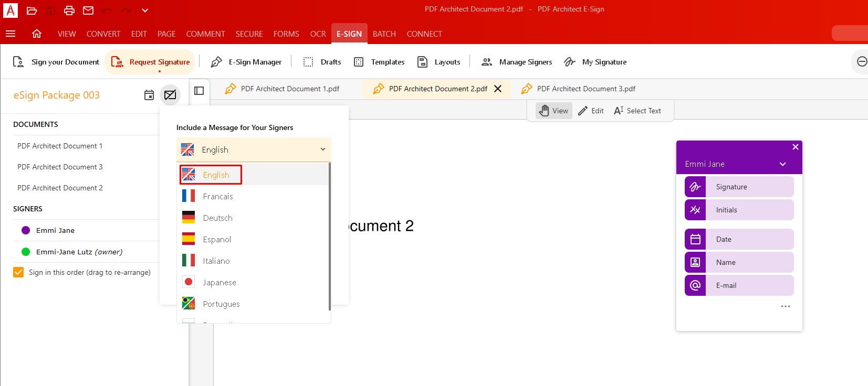Choose Deutsch from language list
This screenshot has height=386, width=868.
coord(254,218)
